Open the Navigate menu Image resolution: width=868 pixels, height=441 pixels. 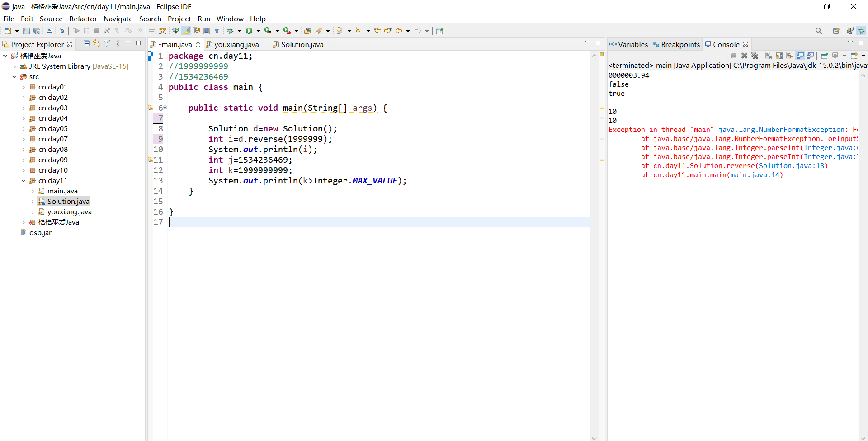click(118, 19)
